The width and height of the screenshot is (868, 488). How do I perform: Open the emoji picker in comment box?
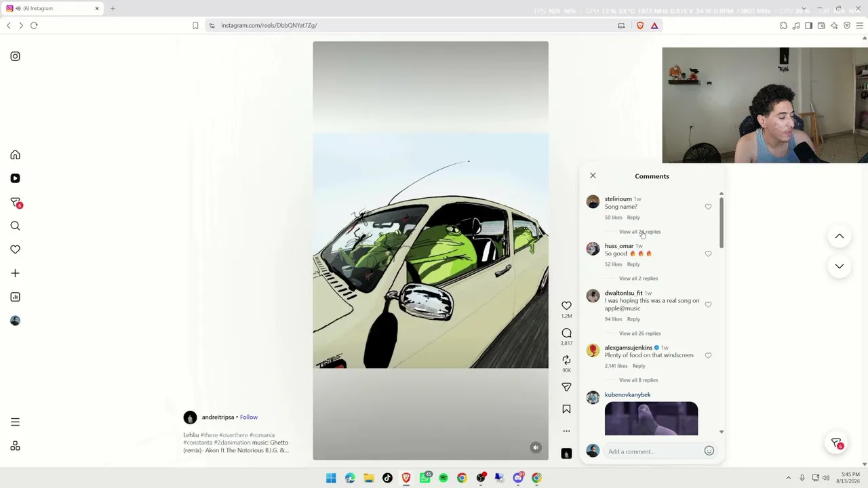tap(709, 451)
